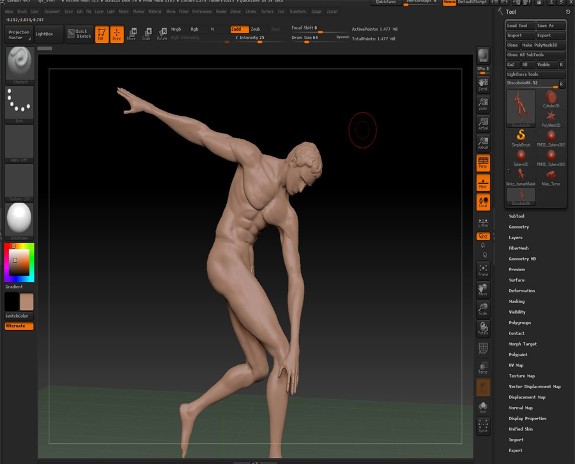Toggle Local symmetry button
This screenshot has width=575, height=464.
click(483, 202)
